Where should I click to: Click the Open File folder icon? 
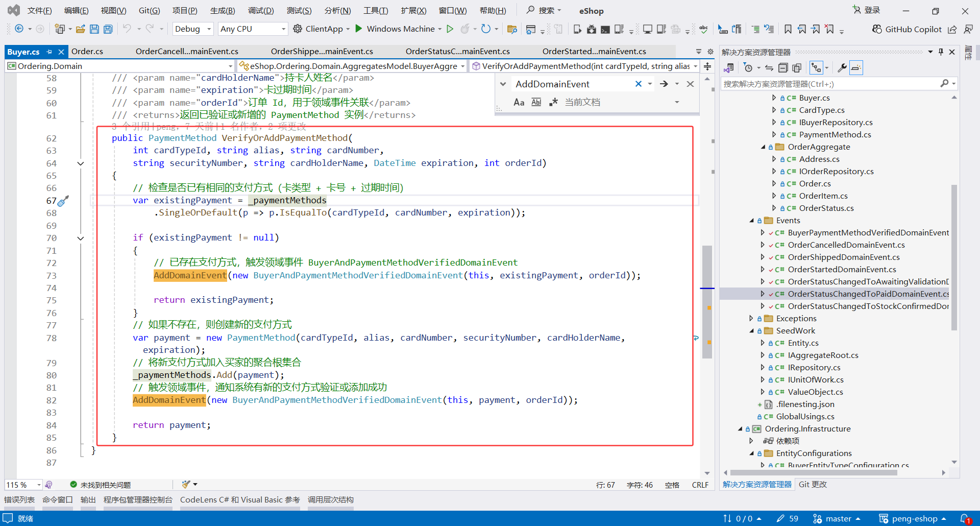[x=80, y=29]
